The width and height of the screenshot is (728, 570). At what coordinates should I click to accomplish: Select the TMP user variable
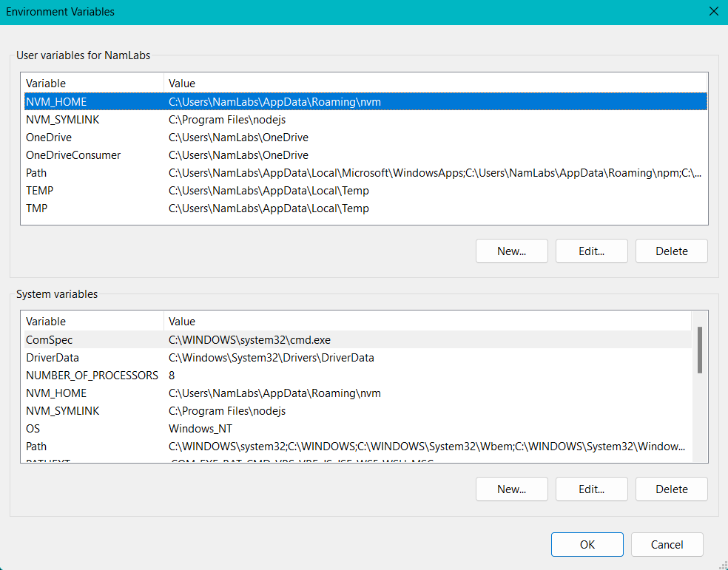[x=365, y=208]
